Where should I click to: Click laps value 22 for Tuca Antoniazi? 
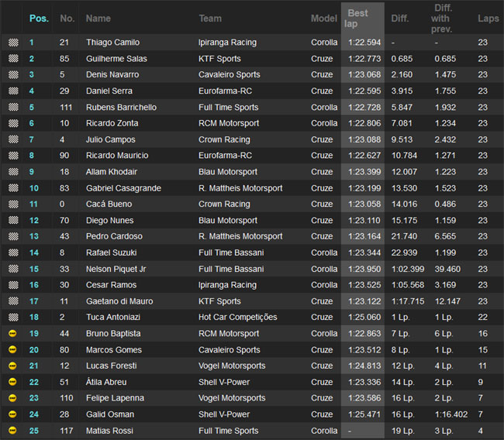(x=482, y=318)
